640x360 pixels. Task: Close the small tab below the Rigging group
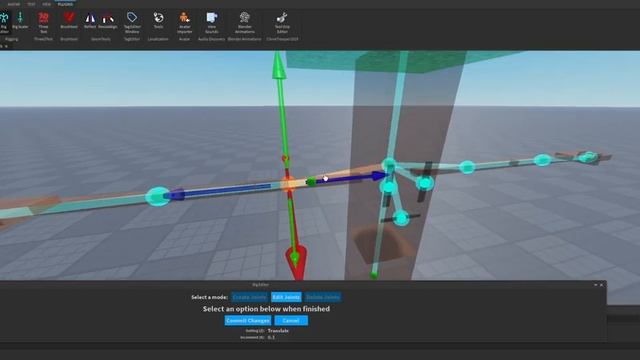6,46
